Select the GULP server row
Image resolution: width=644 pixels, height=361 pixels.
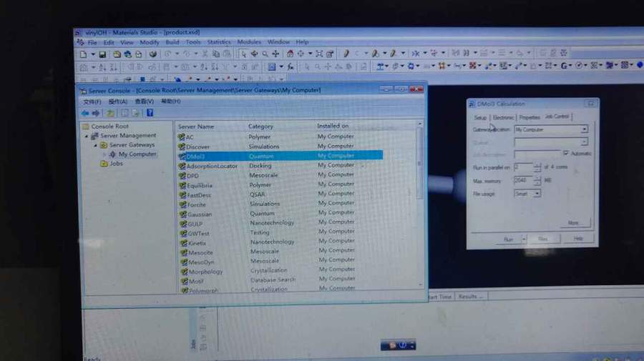pos(280,224)
